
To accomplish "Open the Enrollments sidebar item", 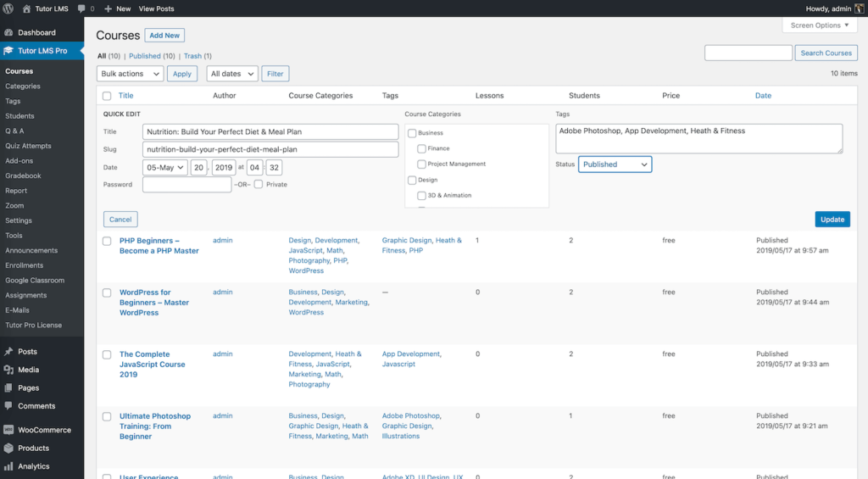I will click(25, 266).
